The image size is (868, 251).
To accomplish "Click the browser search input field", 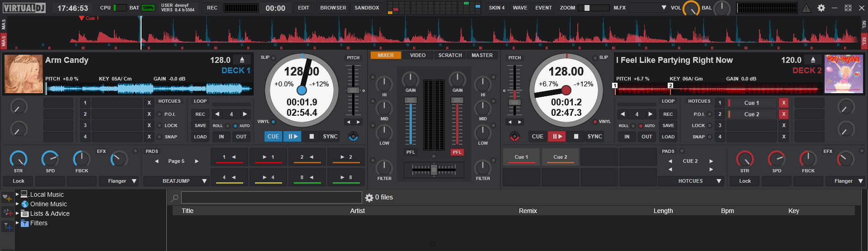I will pos(271,198).
